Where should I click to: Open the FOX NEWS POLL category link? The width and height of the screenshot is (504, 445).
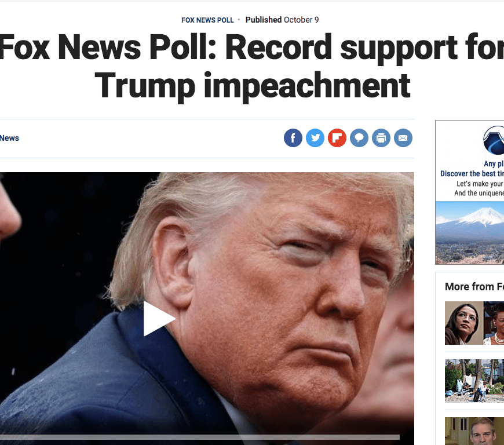click(207, 20)
